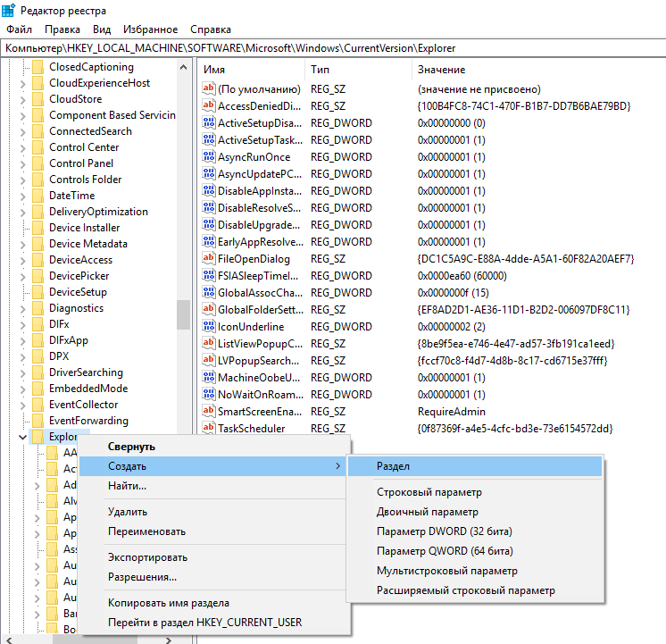This screenshot has height=644, width=666.
Task: Choose Параметр DWORD (32 бита)
Action: (474, 531)
